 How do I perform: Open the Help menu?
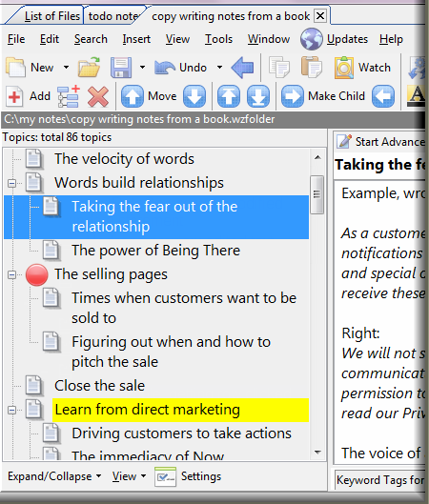click(391, 39)
